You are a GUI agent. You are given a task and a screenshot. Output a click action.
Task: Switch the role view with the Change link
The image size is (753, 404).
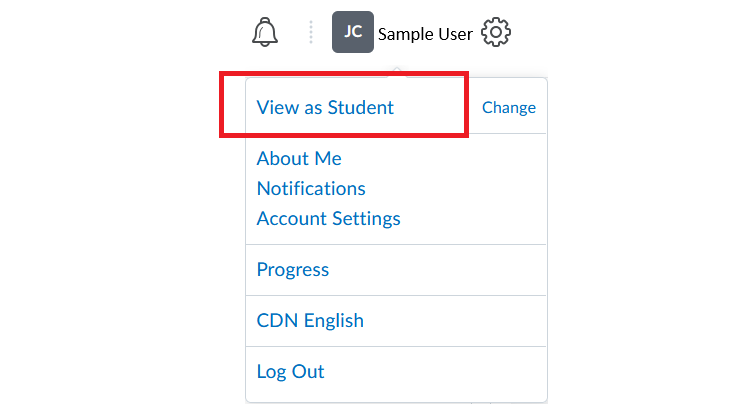[509, 108]
